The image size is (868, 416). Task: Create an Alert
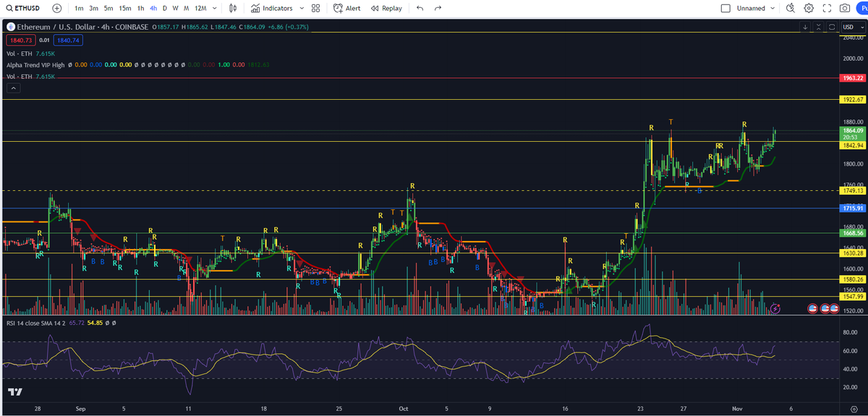pos(347,8)
